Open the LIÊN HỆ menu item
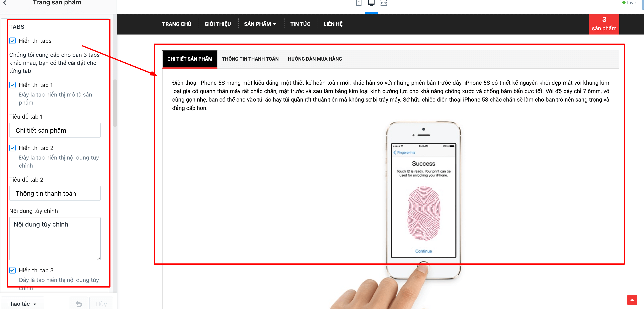 tap(333, 24)
